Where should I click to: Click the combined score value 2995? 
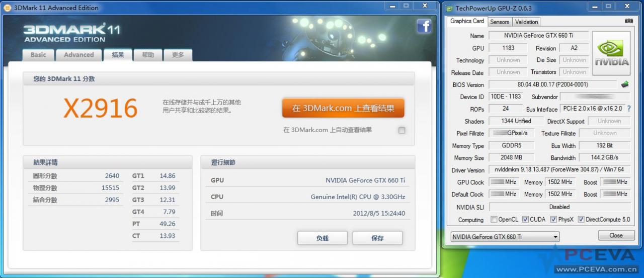112,200
